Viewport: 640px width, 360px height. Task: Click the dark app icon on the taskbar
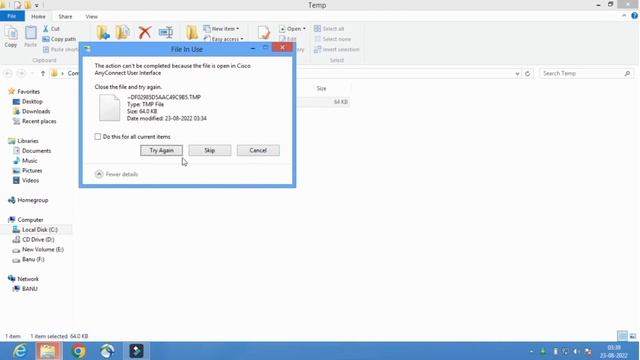(x=136, y=351)
